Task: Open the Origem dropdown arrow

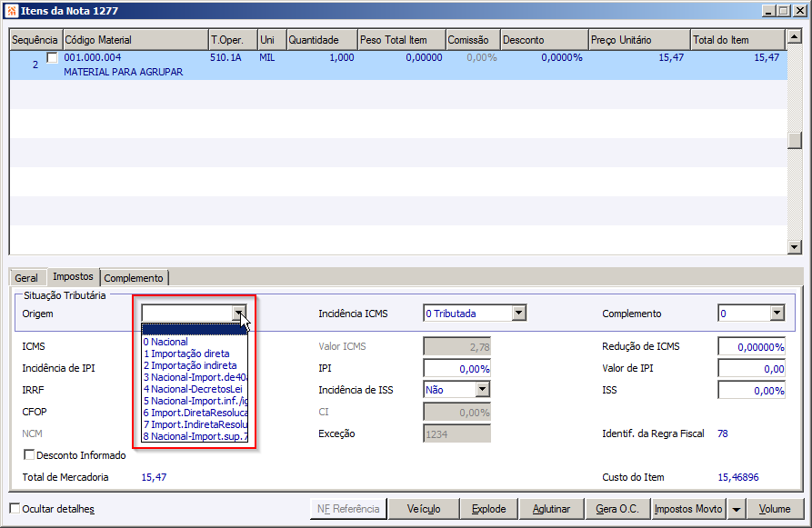Action: 239,314
